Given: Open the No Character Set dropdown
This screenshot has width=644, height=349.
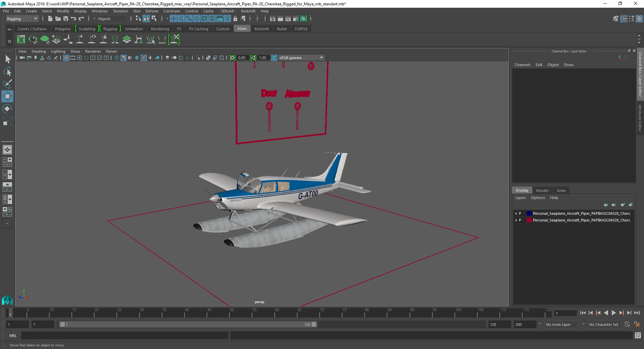Looking at the screenshot, I should click(605, 325).
